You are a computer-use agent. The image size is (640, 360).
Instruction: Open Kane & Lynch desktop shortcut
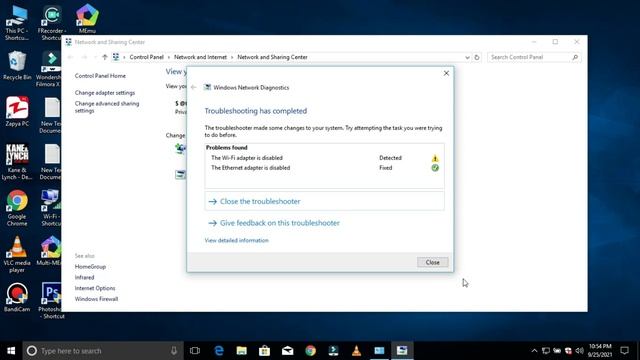[17, 162]
